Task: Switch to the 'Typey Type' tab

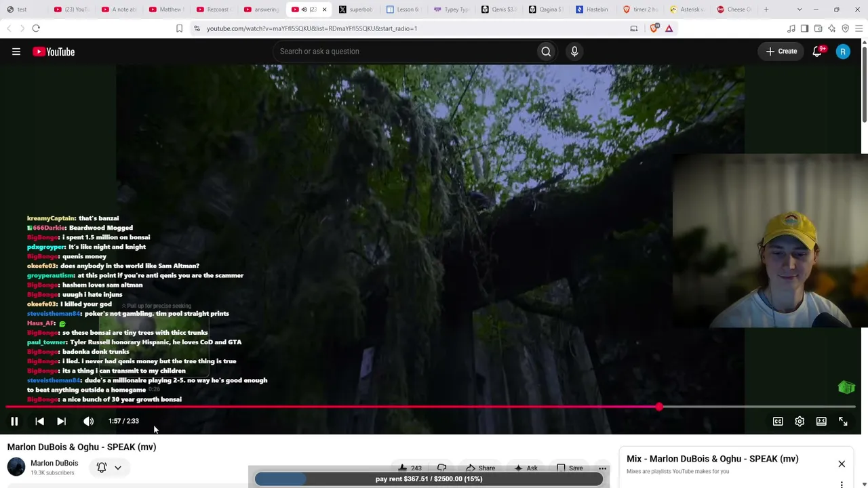Action: 450,9
